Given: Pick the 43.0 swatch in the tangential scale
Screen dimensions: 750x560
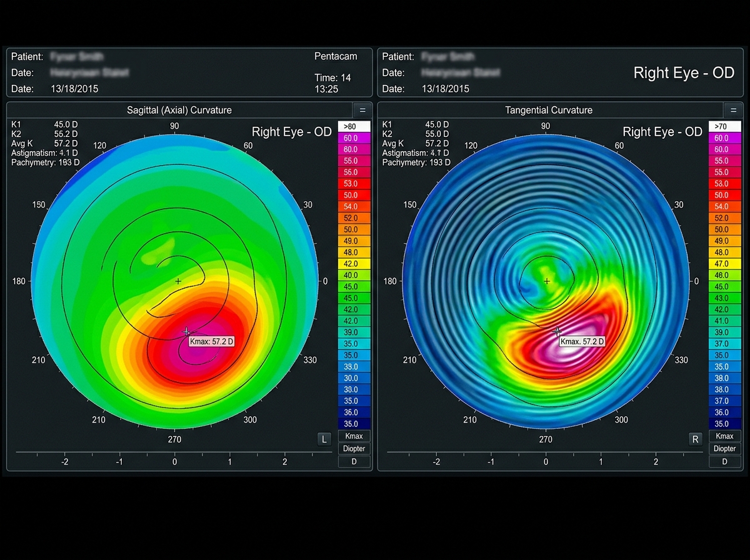Looking at the screenshot, I should 725,298.
